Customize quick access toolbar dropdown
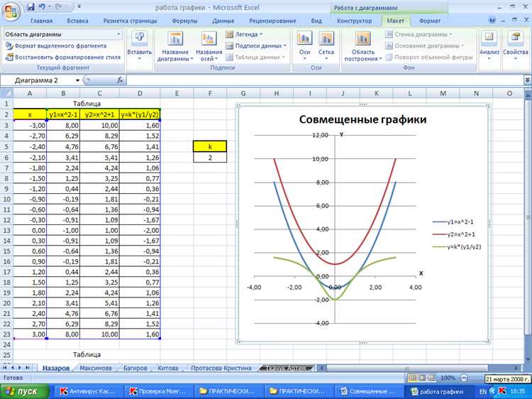 coord(79,7)
